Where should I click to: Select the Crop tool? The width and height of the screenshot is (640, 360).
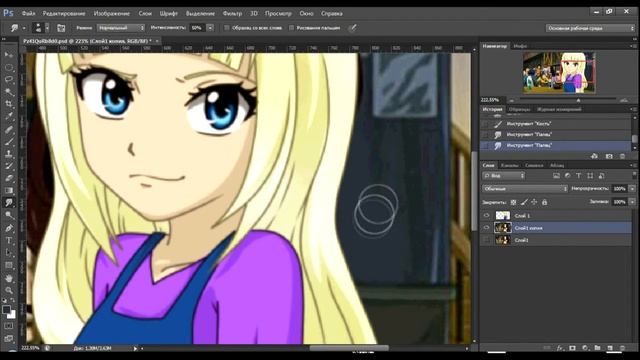pos(9,104)
